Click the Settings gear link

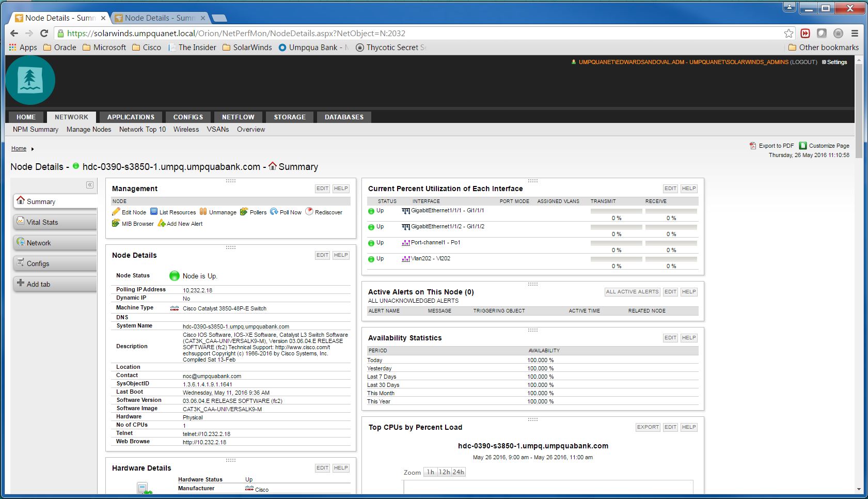click(x=834, y=62)
